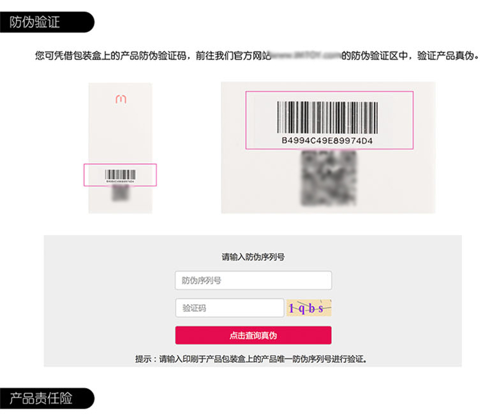
Task: Click the 验证码 captcha input field
Action: [230, 308]
